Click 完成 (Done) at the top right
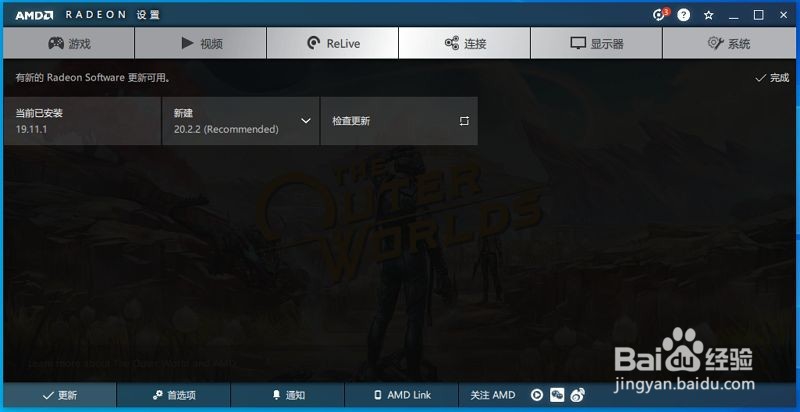Viewport: 800px width, 412px height. point(772,78)
